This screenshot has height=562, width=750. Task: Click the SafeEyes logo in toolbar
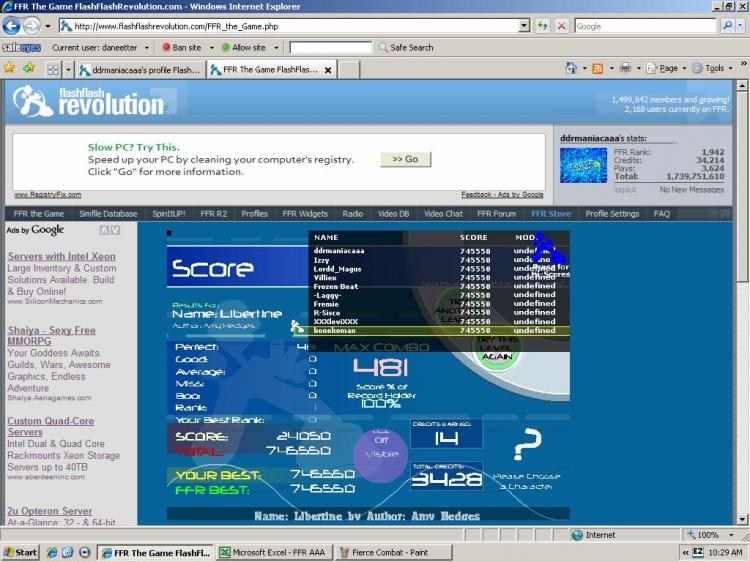tap(22, 47)
